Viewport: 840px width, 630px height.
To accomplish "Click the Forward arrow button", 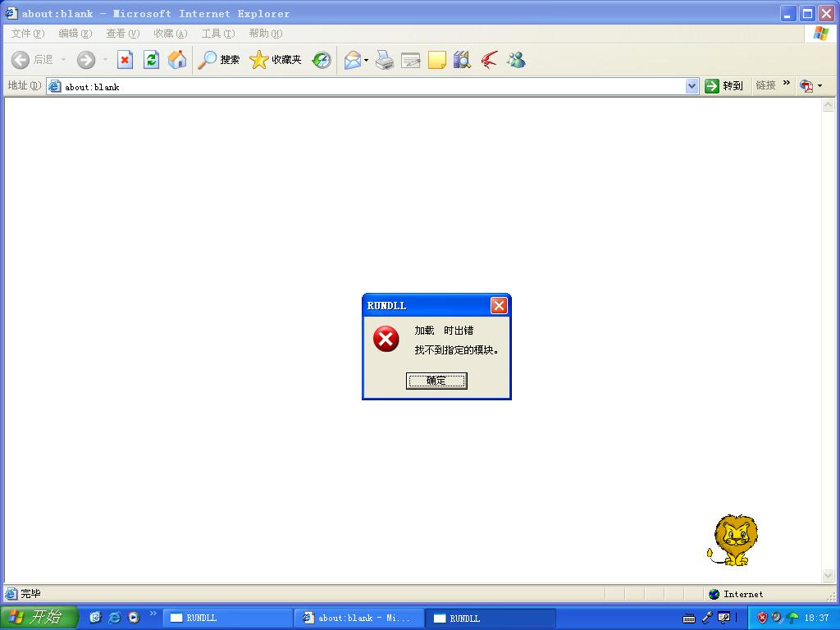I will (85, 59).
